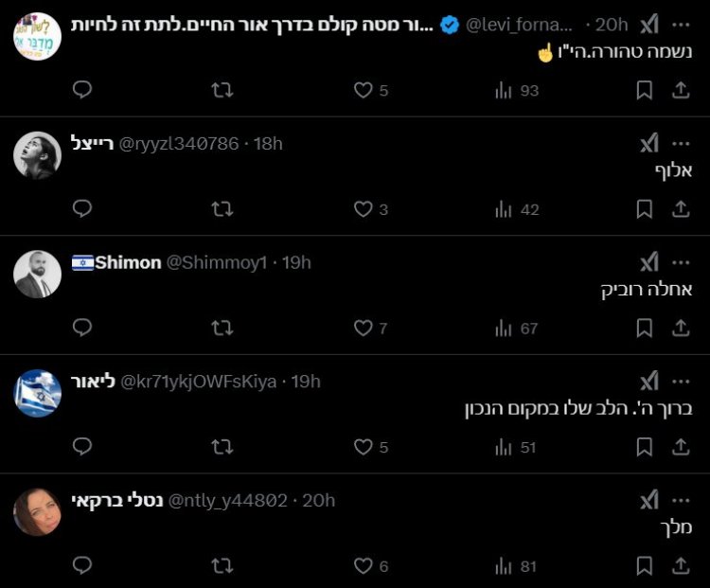Bookmark the @levi_forna tweet
The height and width of the screenshot is (588, 710).
pos(645,90)
